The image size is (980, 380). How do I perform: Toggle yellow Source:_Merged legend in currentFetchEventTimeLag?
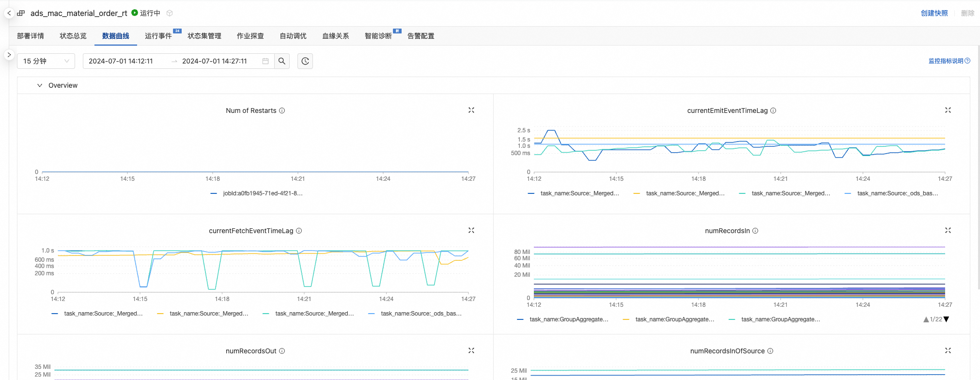click(x=202, y=314)
